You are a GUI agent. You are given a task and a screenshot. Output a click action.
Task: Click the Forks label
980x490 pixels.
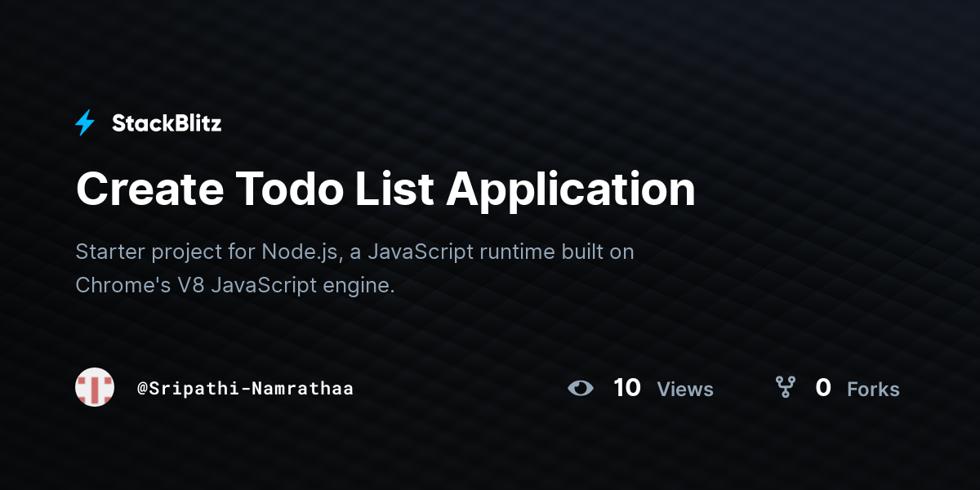tap(873, 390)
